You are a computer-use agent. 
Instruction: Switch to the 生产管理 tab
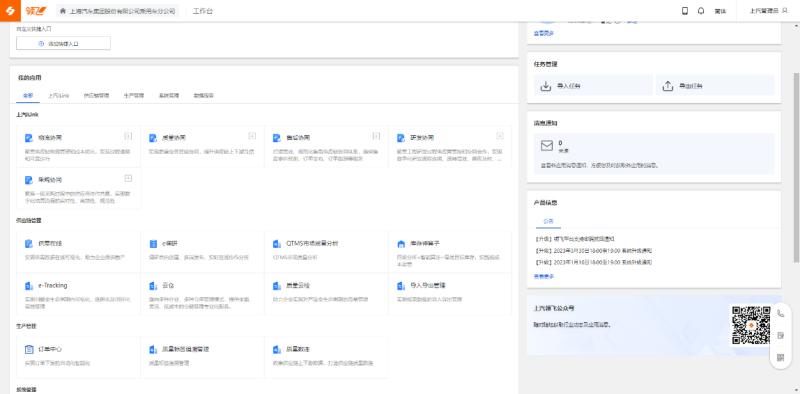point(134,95)
